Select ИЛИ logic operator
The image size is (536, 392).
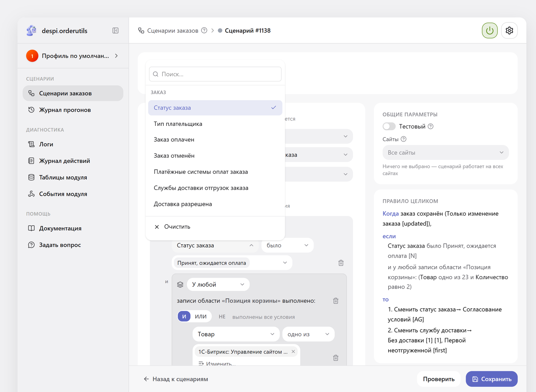pyautogui.click(x=201, y=316)
